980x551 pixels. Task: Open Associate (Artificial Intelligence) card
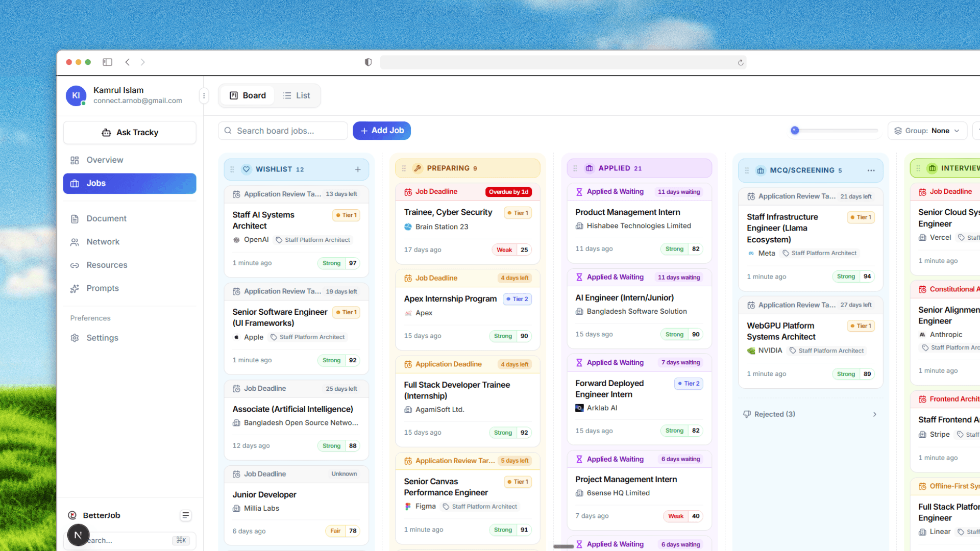point(296,419)
